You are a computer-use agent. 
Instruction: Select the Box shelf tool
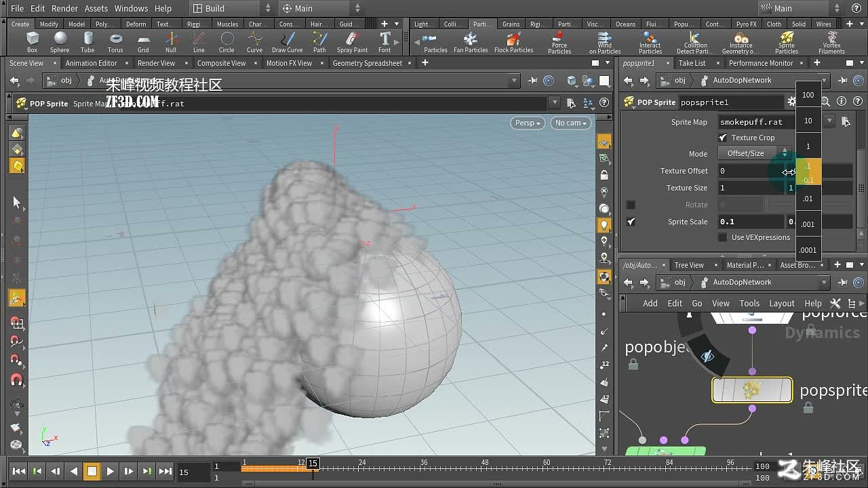(32, 42)
